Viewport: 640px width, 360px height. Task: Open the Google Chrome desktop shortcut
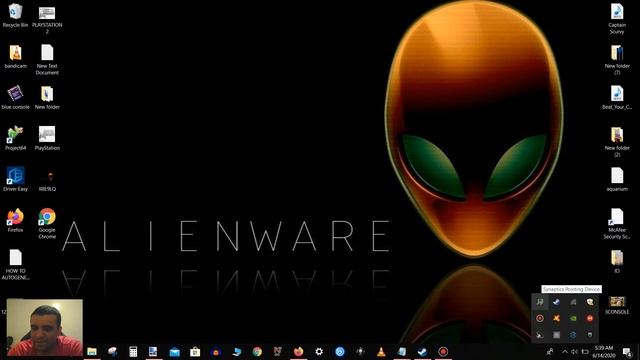point(47,223)
